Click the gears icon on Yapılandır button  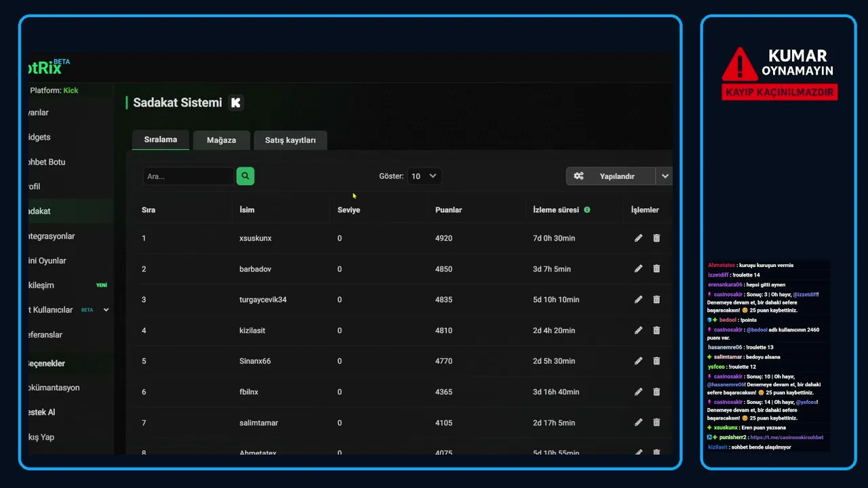578,176
